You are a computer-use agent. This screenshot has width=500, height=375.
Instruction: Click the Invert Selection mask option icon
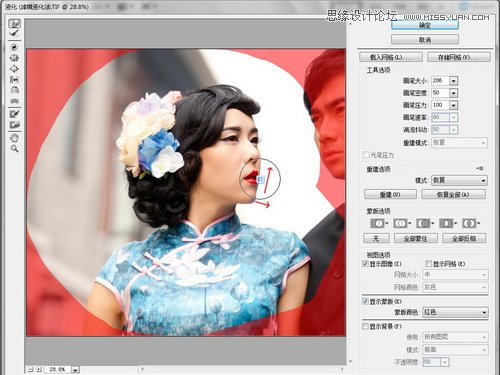pos(470,223)
